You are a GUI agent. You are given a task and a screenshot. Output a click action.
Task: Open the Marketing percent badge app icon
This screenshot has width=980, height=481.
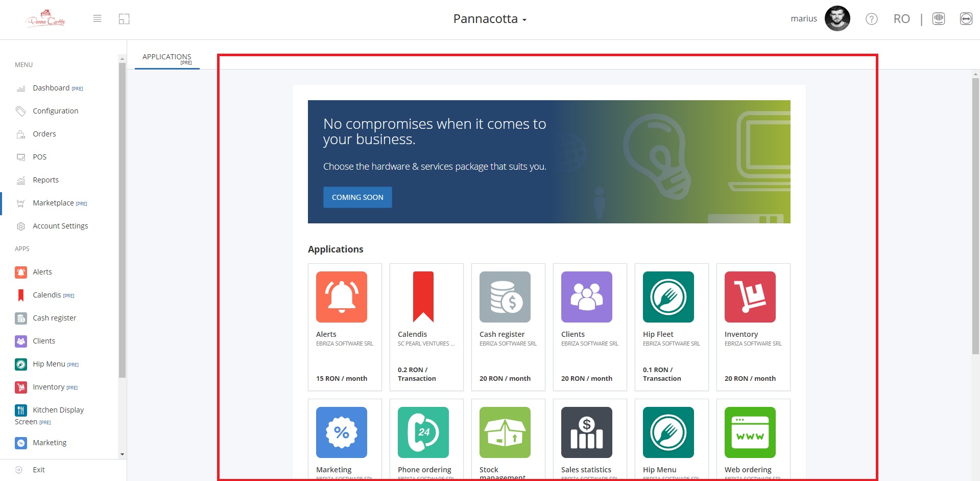click(341, 432)
